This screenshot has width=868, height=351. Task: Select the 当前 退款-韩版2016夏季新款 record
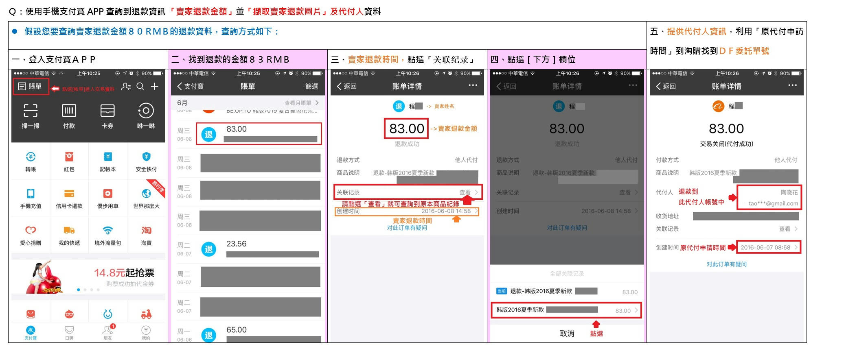(x=567, y=291)
